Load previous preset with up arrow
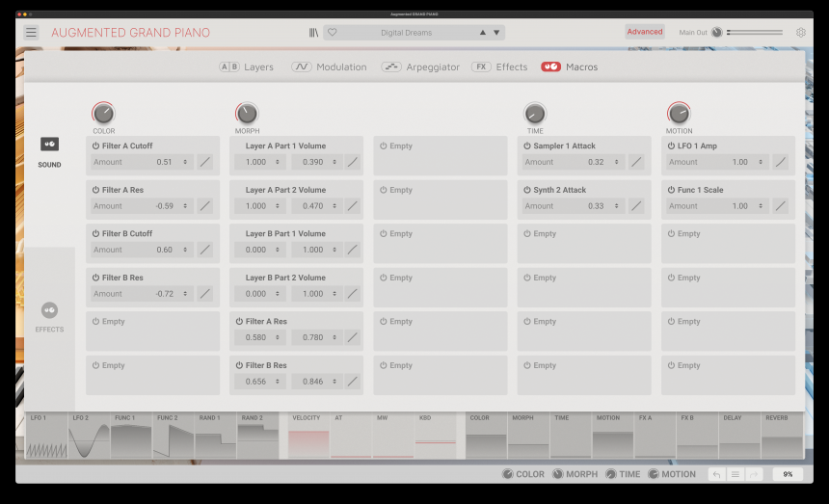 point(483,32)
